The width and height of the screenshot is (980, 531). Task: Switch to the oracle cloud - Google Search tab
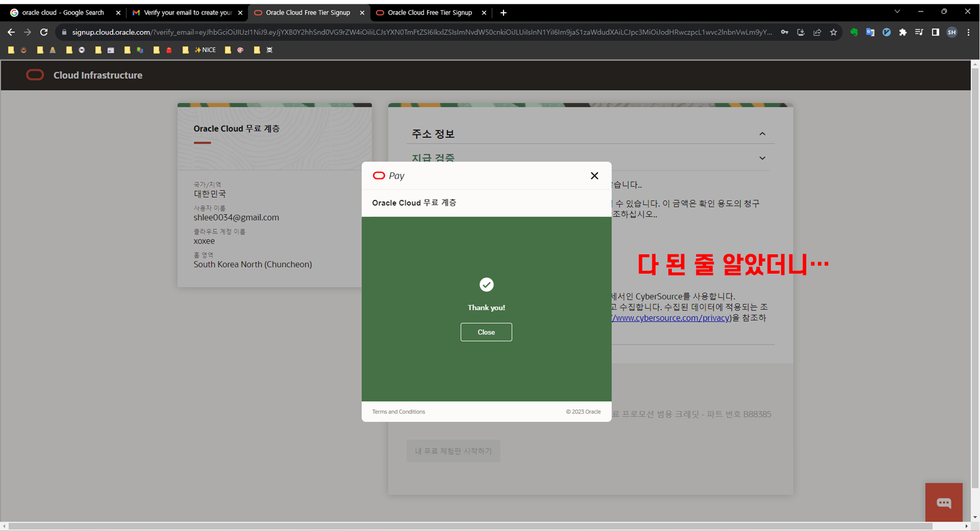(65, 13)
